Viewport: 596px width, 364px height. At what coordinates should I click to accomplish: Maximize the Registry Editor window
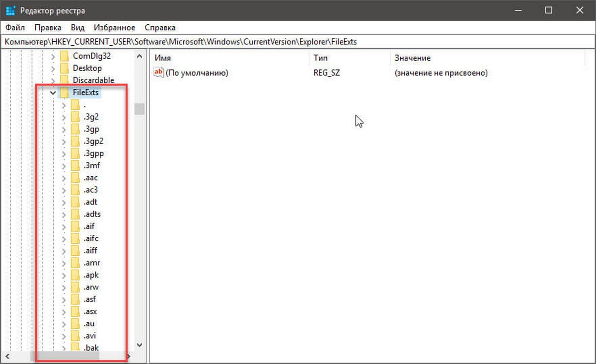click(x=549, y=10)
